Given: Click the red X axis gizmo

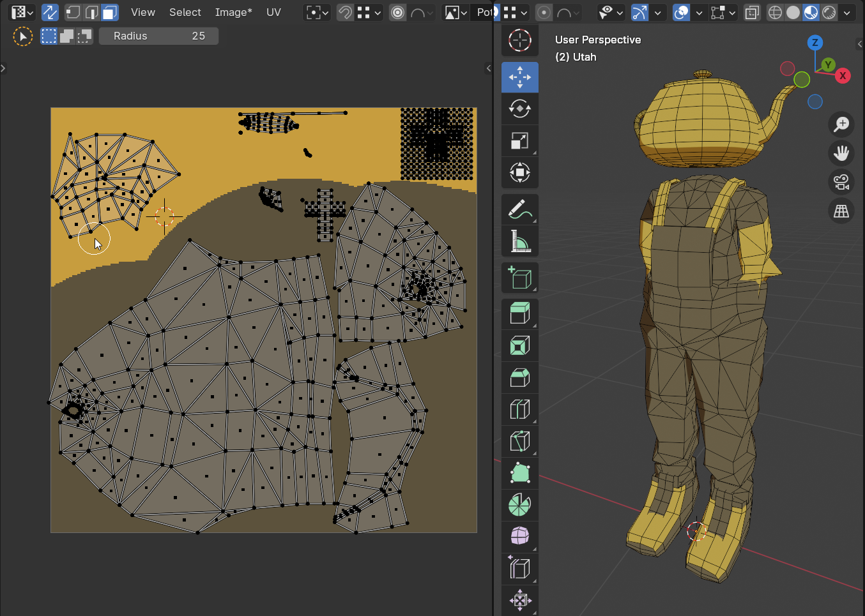Looking at the screenshot, I should 843,76.
